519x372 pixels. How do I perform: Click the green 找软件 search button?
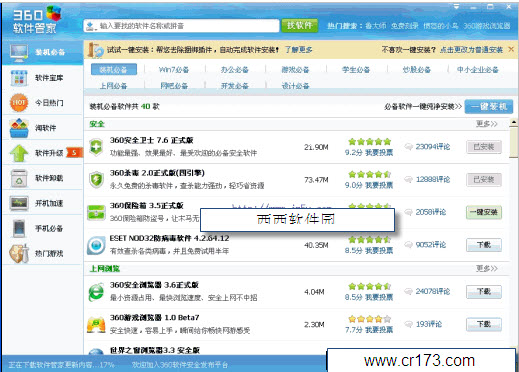299,25
